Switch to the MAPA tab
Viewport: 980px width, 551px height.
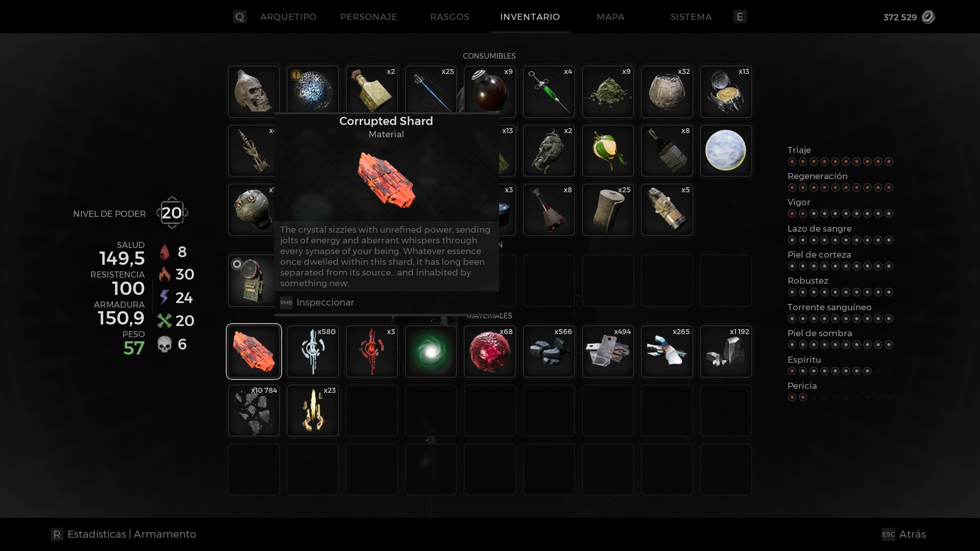pyautogui.click(x=610, y=17)
